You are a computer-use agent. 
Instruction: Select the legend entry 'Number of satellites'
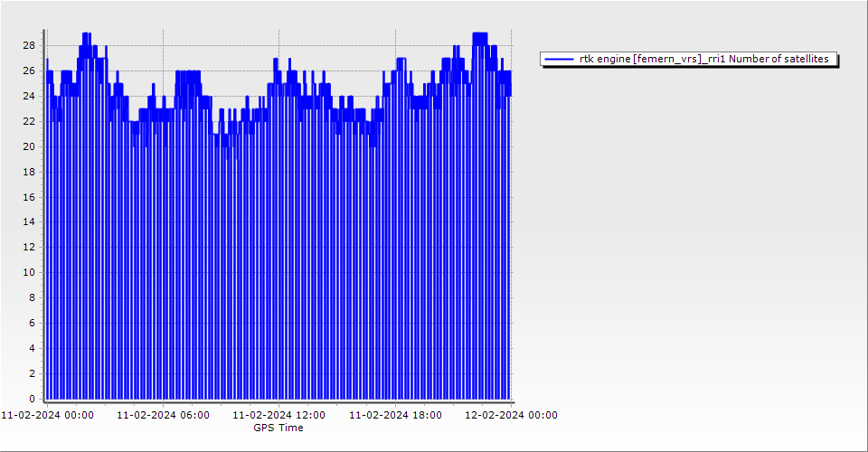[703, 59]
